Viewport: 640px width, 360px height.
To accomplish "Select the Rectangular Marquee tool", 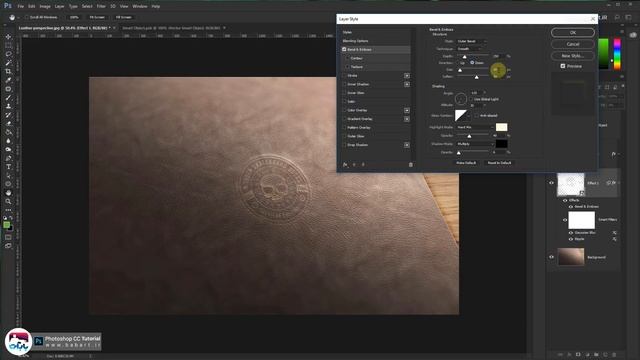I will point(8,45).
